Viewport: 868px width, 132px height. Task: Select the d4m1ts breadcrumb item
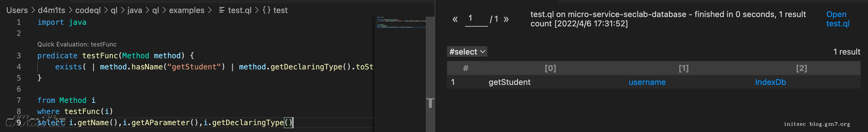pyautogui.click(x=51, y=10)
